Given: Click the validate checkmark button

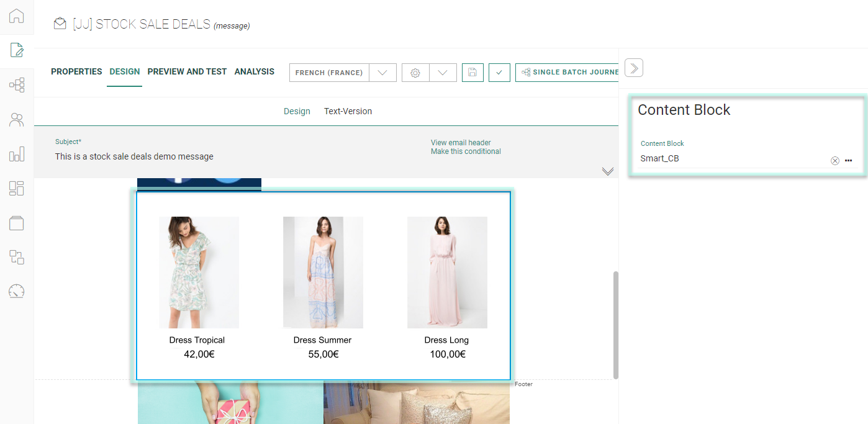Looking at the screenshot, I should (499, 73).
